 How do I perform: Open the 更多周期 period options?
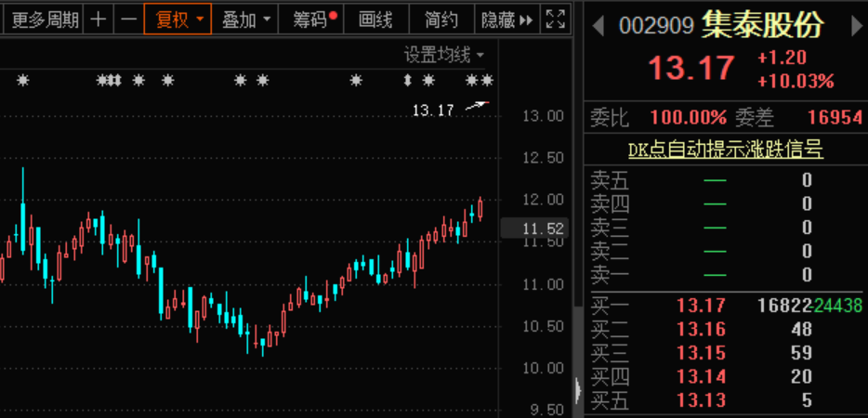[x=45, y=20]
